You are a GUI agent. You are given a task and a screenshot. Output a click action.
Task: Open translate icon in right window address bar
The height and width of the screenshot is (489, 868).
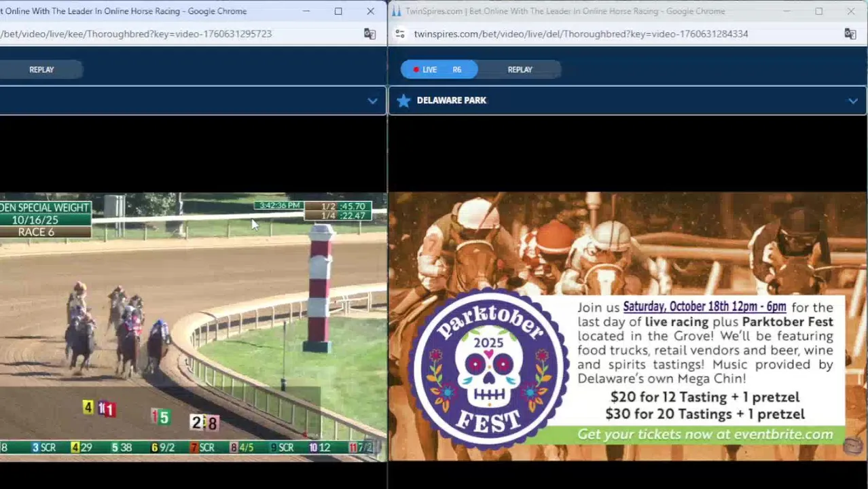tap(850, 34)
